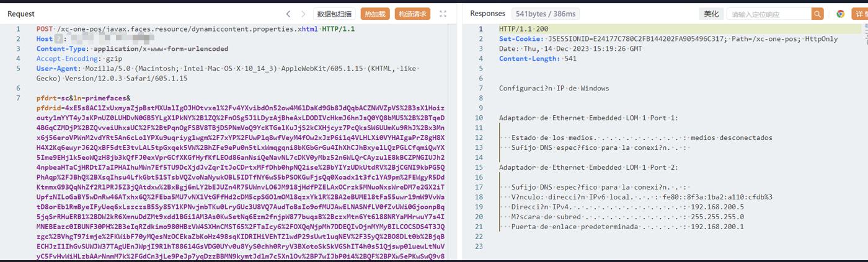Click the medios desconectados text
868x262 pixels.
click(731, 138)
